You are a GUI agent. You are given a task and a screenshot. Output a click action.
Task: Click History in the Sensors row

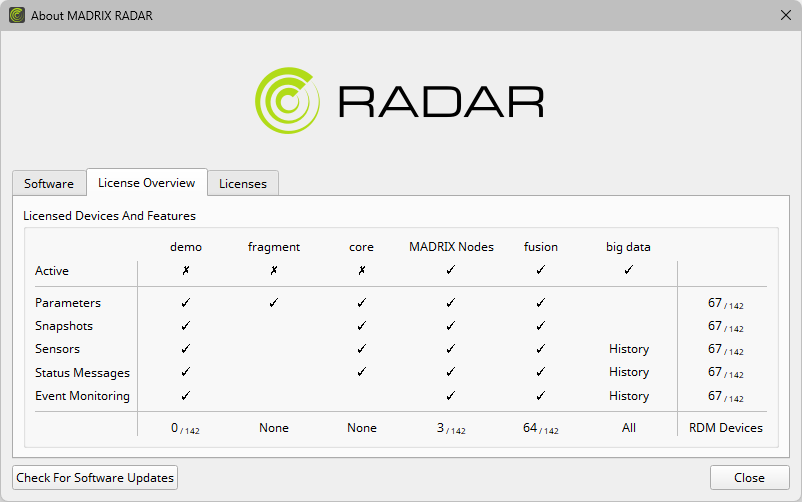(629, 349)
